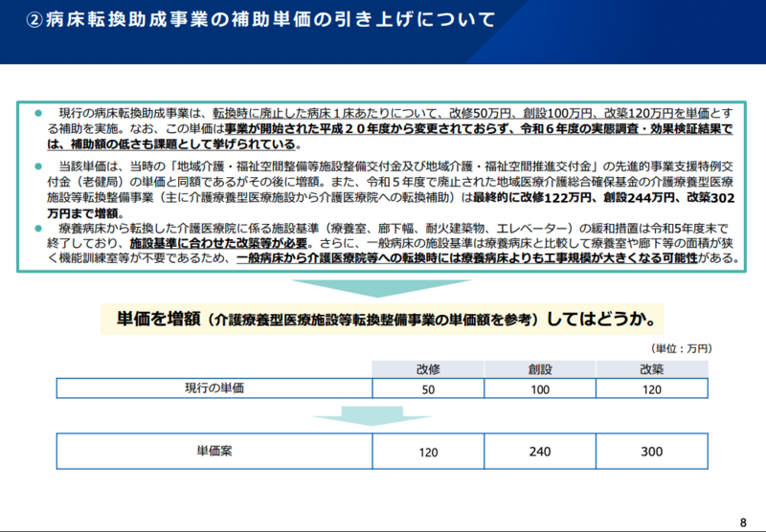Click the (単位：万円) unit label
This screenshot has width=766, height=532.
point(682,348)
